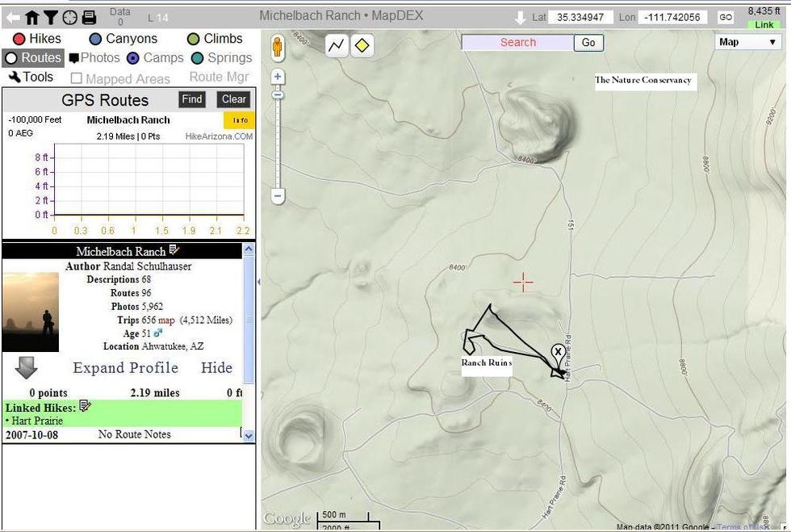This screenshot has width=791, height=532.
Task: Click the Clear button in GPS Routes
Action: (233, 99)
